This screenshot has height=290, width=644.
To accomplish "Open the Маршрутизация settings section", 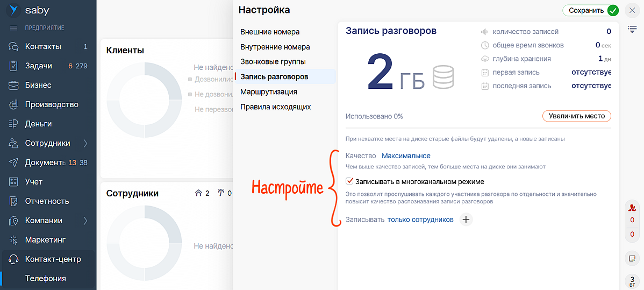I will click(x=269, y=91).
